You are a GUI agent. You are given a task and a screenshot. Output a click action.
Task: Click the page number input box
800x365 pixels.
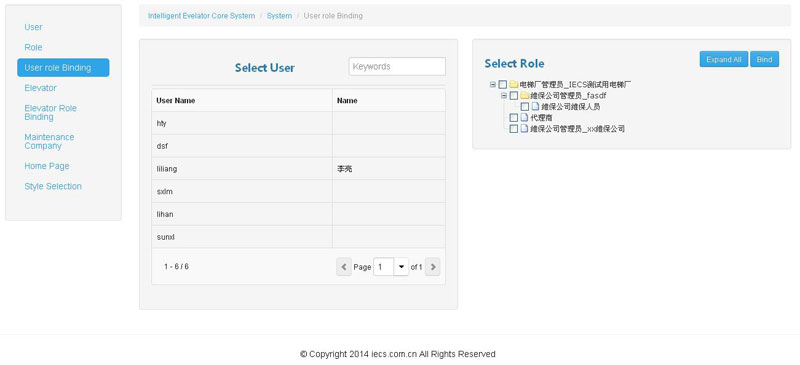(x=384, y=266)
